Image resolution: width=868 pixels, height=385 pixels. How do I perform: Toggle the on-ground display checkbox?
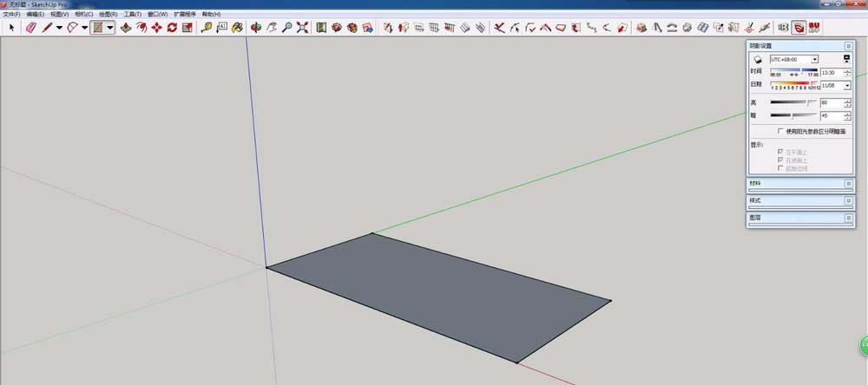[x=780, y=160]
